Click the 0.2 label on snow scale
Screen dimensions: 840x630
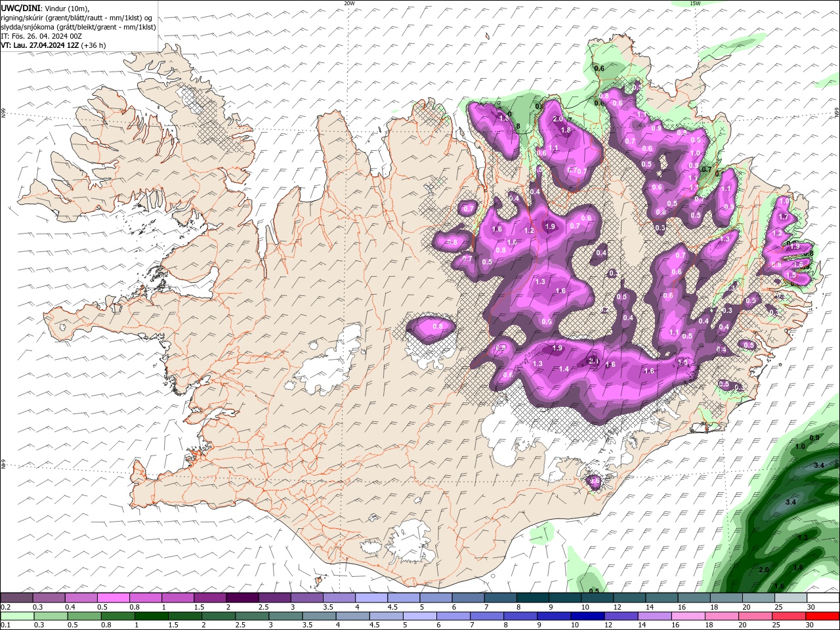pos(5,607)
